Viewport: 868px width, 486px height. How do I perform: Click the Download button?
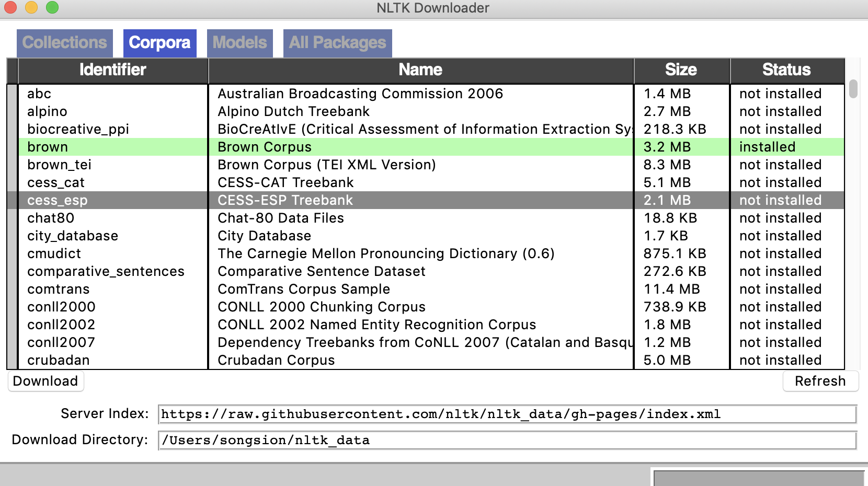coord(45,381)
